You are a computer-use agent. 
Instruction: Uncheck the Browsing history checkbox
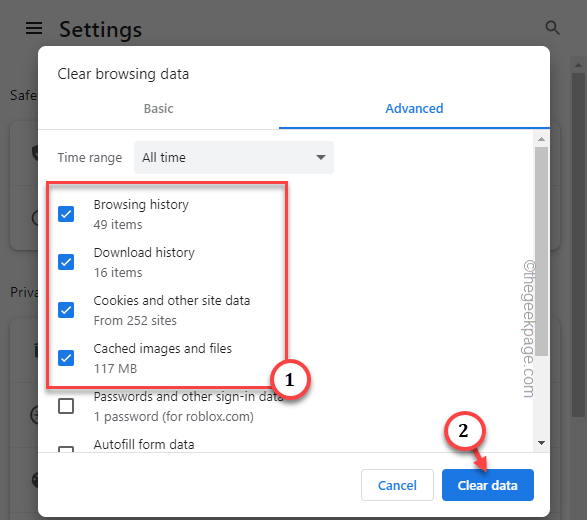click(66, 214)
